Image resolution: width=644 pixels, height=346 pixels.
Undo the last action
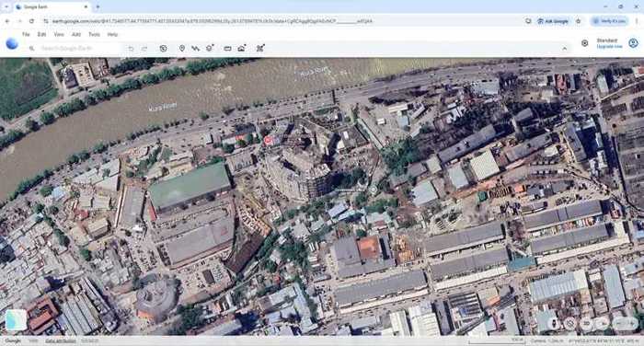(x=131, y=49)
